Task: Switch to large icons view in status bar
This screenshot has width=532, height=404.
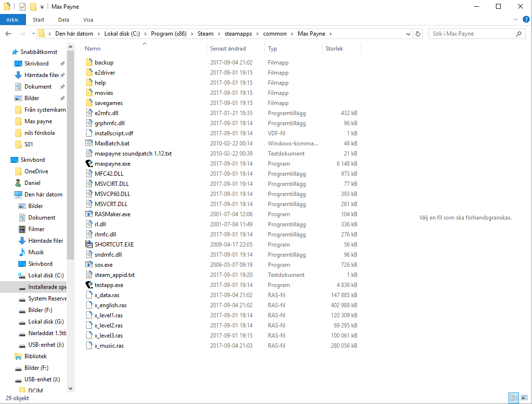Action: [x=524, y=398]
